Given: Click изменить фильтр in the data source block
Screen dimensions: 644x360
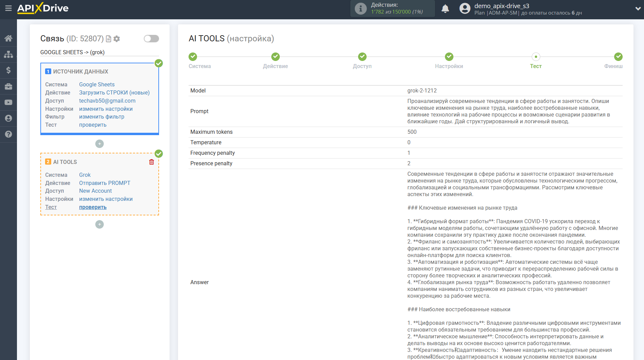Looking at the screenshot, I should [101, 117].
